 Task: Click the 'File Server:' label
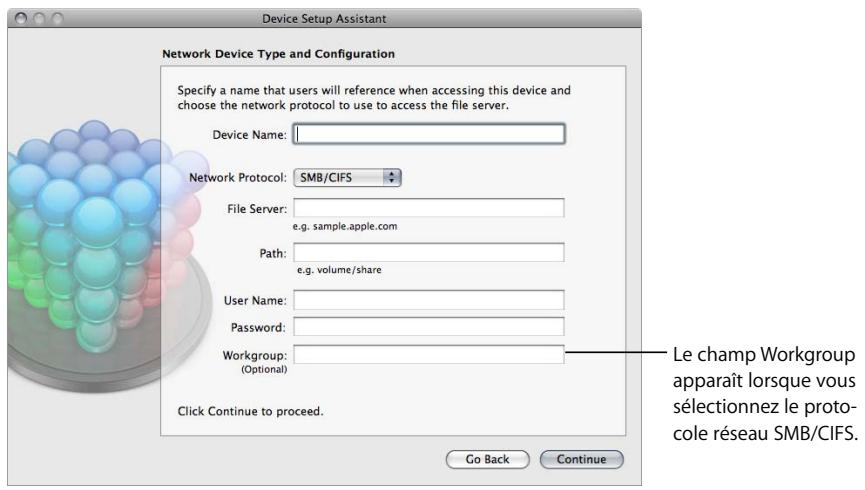[257, 209]
